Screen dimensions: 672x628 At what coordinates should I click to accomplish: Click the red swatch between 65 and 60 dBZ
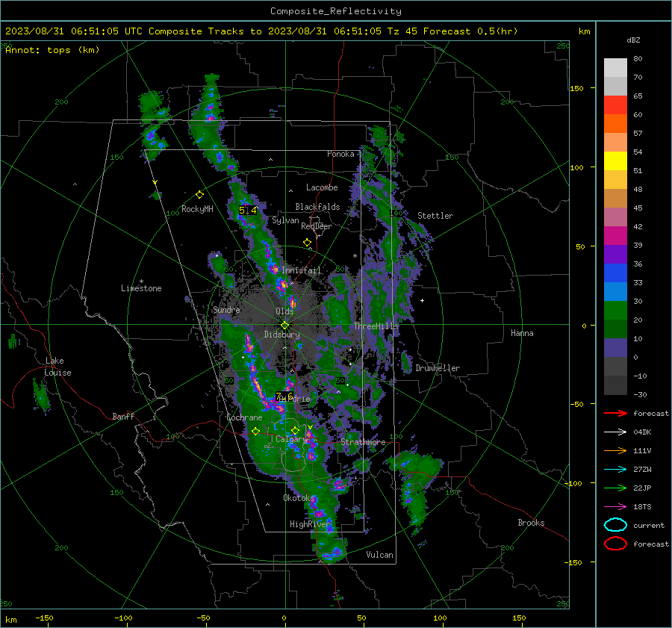(615, 105)
